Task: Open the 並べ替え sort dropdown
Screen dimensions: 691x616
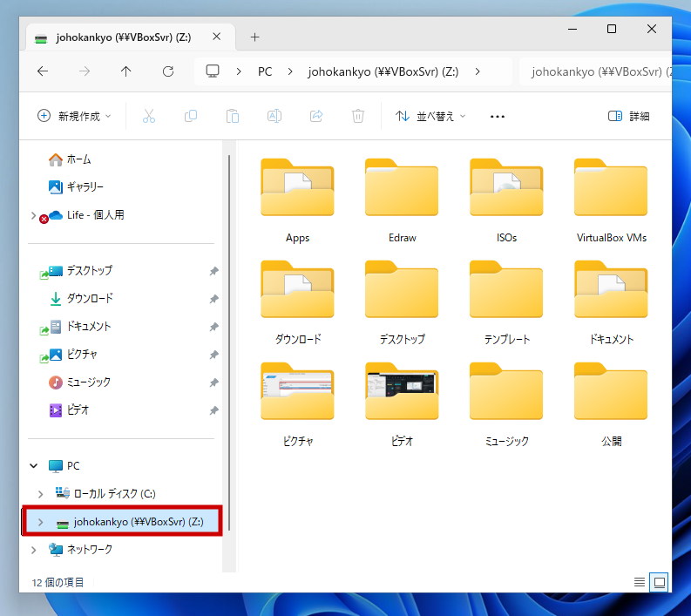Action: point(430,116)
